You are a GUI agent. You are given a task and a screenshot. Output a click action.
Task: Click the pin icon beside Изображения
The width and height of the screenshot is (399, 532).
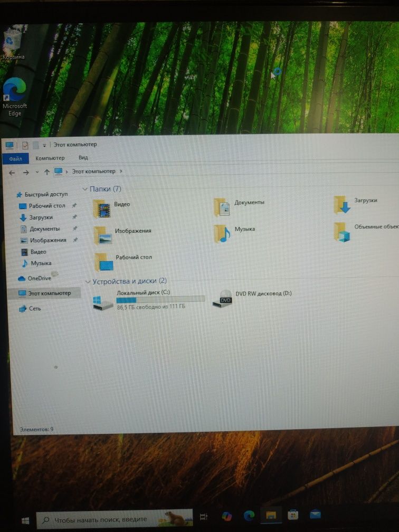click(x=75, y=240)
